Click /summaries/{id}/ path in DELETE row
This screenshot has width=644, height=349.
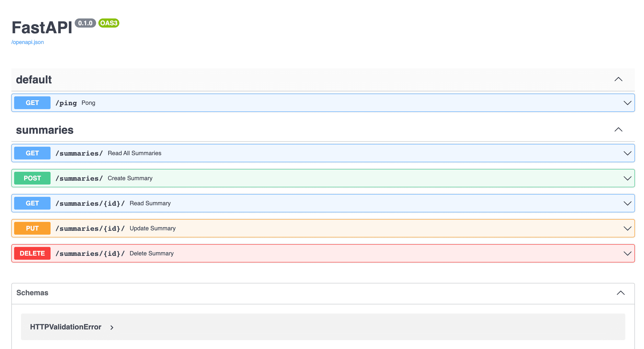90,253
